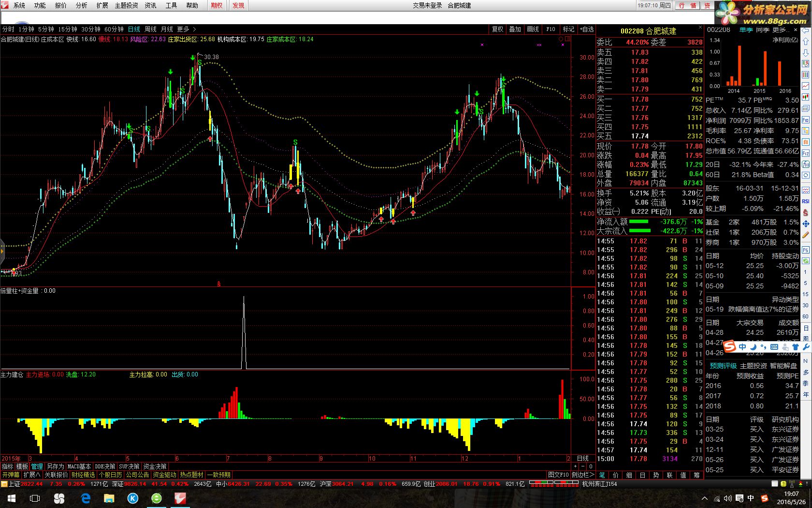Switch to 主题投资 tab
The height and width of the screenshot is (508, 812).
tap(754, 366)
